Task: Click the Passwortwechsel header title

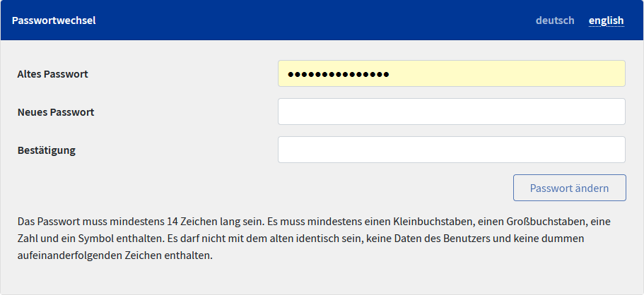Action: click(x=54, y=20)
